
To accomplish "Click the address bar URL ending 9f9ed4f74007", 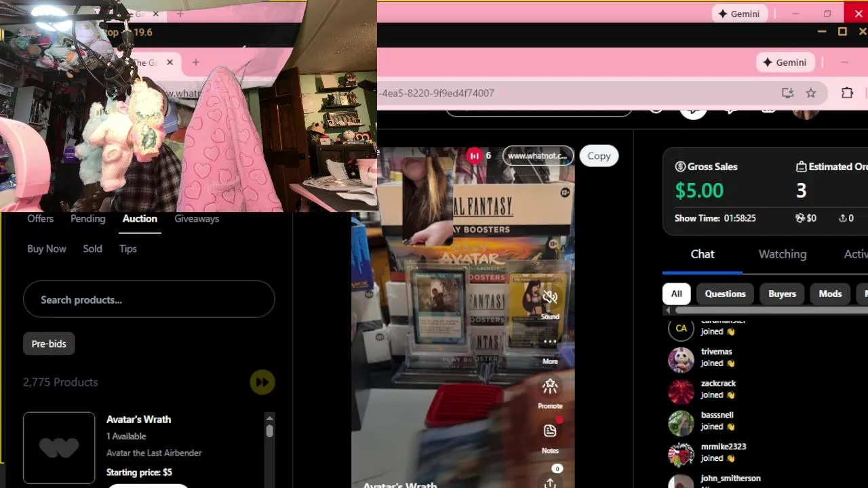I will [x=437, y=93].
